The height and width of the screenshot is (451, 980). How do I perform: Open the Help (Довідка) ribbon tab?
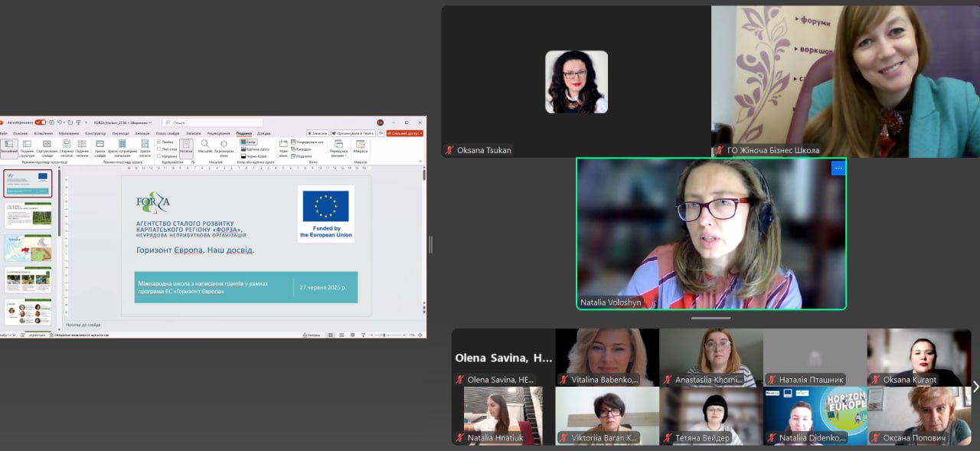point(264,133)
